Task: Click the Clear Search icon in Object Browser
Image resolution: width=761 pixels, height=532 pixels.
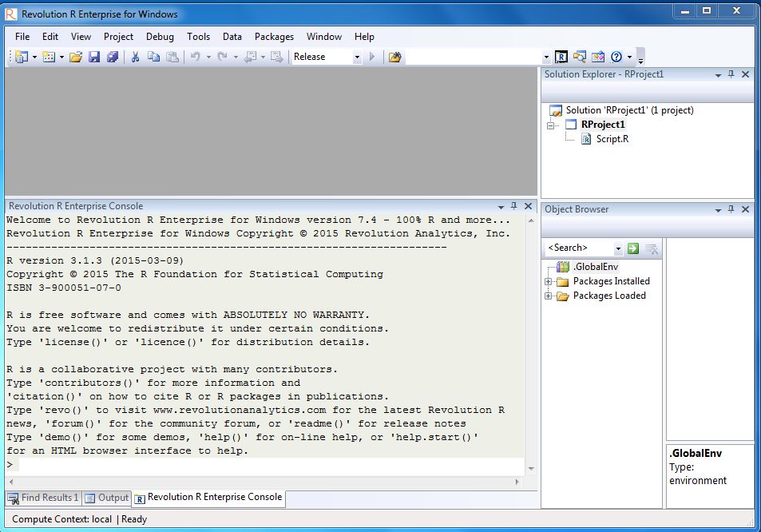Action: click(652, 249)
